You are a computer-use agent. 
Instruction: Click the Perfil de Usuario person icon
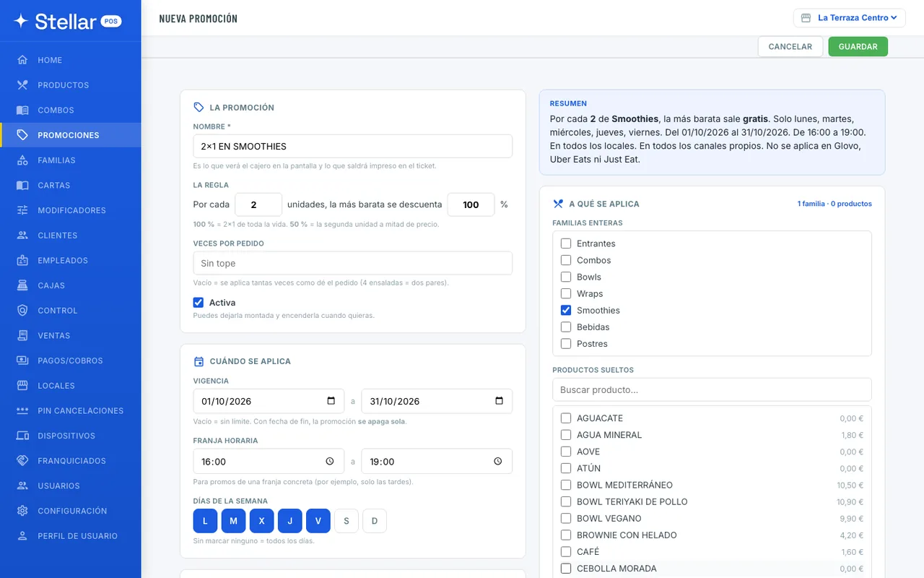click(x=22, y=536)
